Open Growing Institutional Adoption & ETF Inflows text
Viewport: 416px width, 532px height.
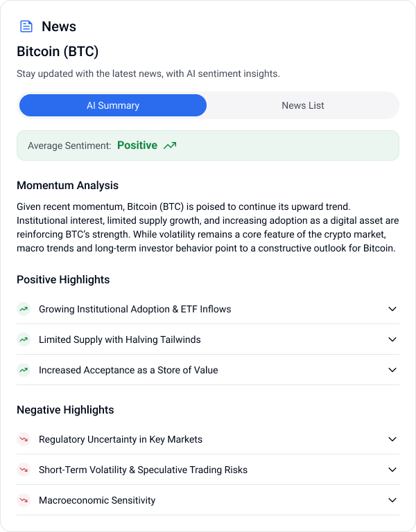tap(135, 309)
